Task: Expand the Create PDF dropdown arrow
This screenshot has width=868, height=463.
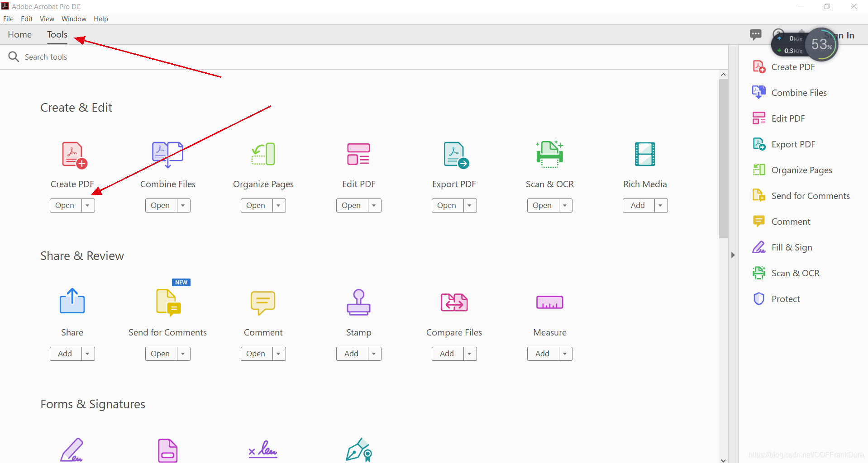Action: point(88,205)
